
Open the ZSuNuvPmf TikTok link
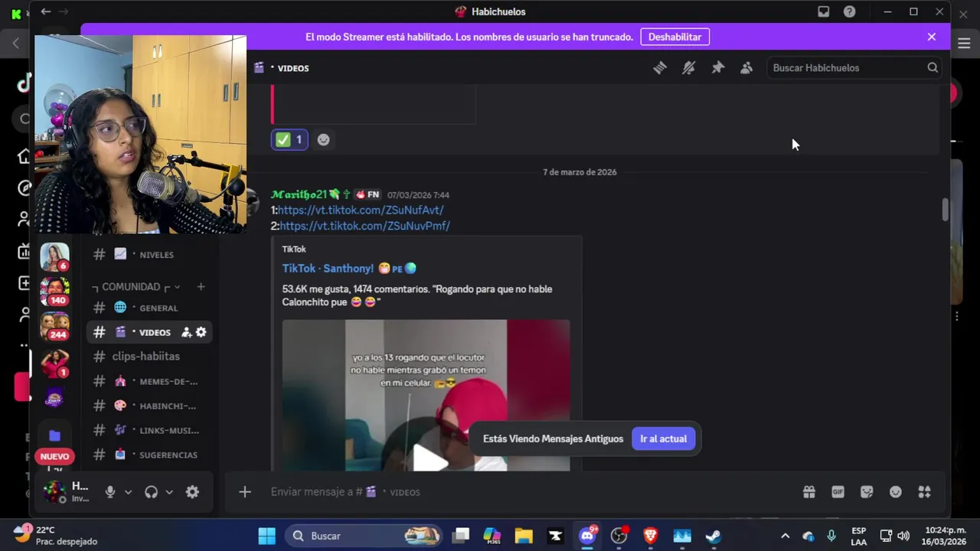(364, 226)
